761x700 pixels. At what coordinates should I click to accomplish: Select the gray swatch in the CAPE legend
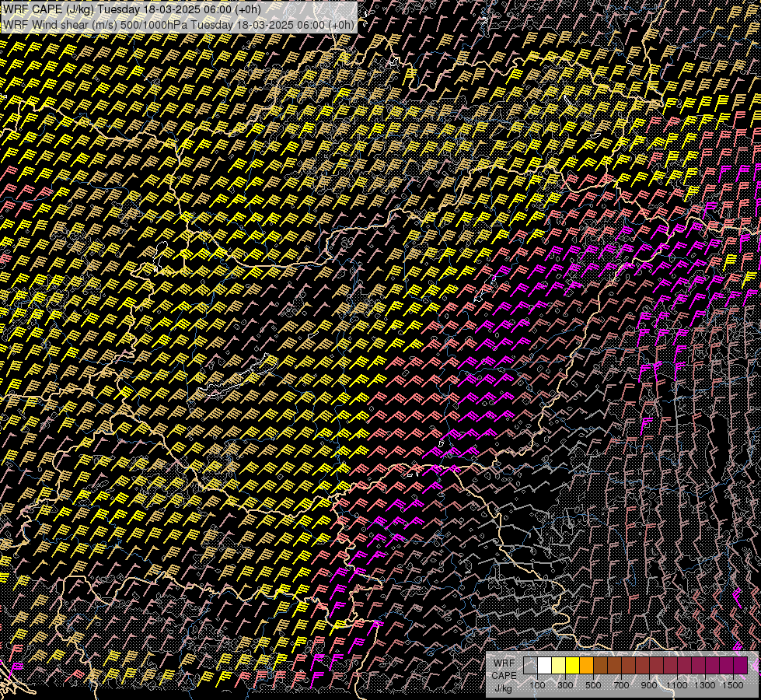[x=530, y=665]
